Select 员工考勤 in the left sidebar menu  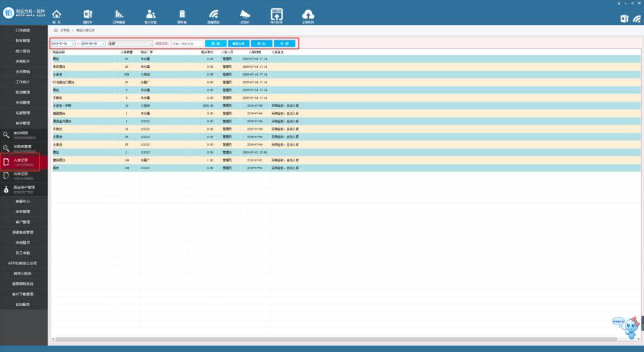pos(23,253)
